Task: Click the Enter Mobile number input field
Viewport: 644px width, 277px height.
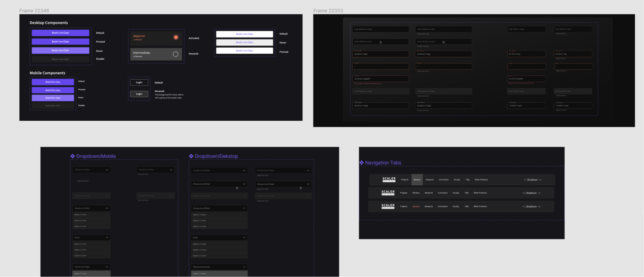Action: [x=380, y=29]
